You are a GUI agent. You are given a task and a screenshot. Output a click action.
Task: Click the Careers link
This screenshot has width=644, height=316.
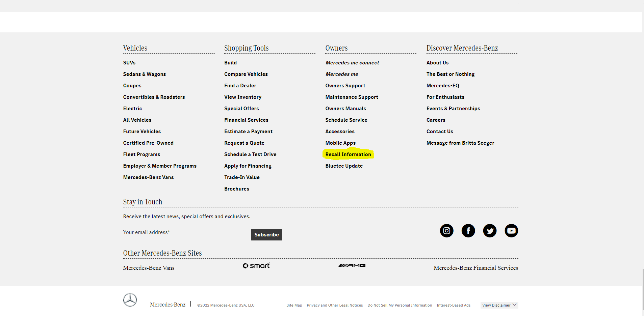436,120
